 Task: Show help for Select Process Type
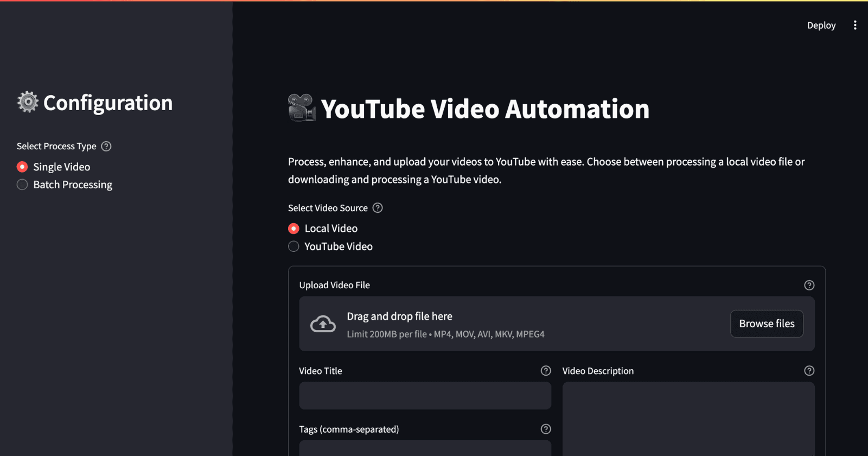pos(106,146)
